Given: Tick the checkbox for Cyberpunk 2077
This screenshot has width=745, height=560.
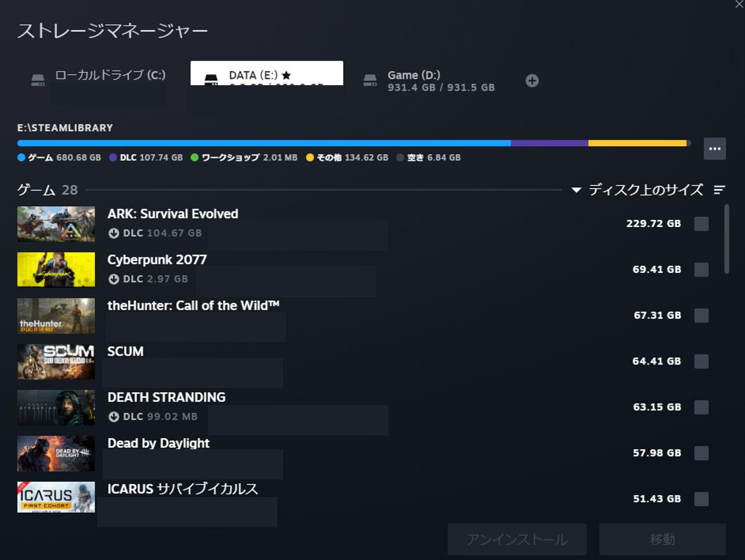Looking at the screenshot, I should coord(701,270).
